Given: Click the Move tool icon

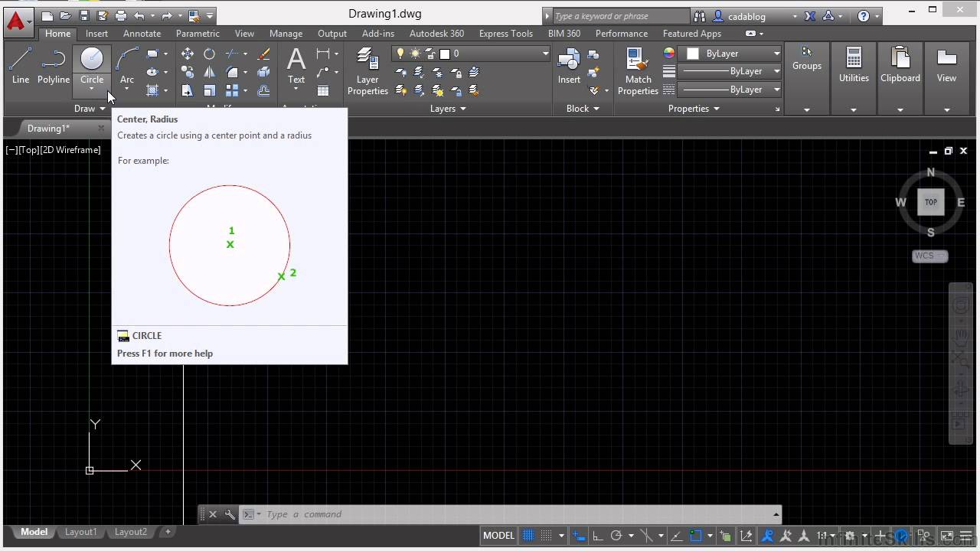Looking at the screenshot, I should tap(188, 54).
